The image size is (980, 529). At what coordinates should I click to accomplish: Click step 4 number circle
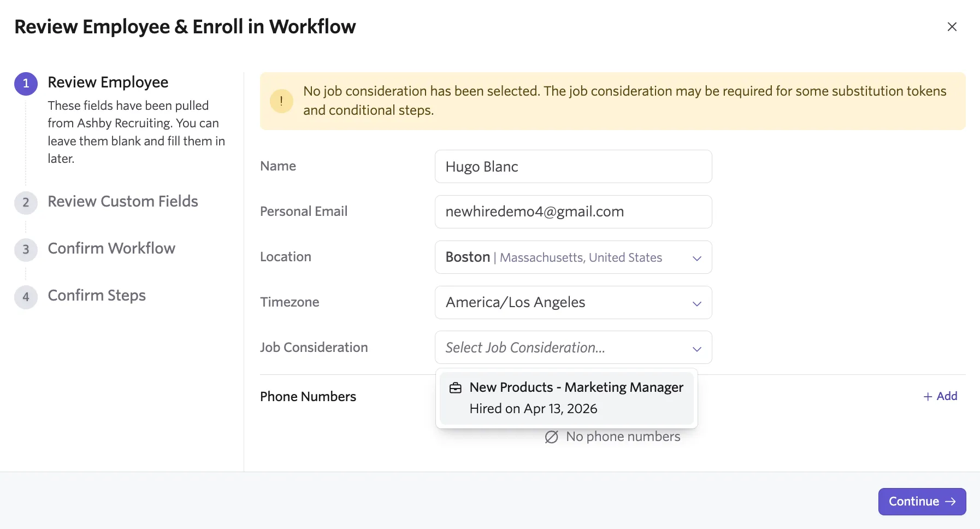pos(26,297)
